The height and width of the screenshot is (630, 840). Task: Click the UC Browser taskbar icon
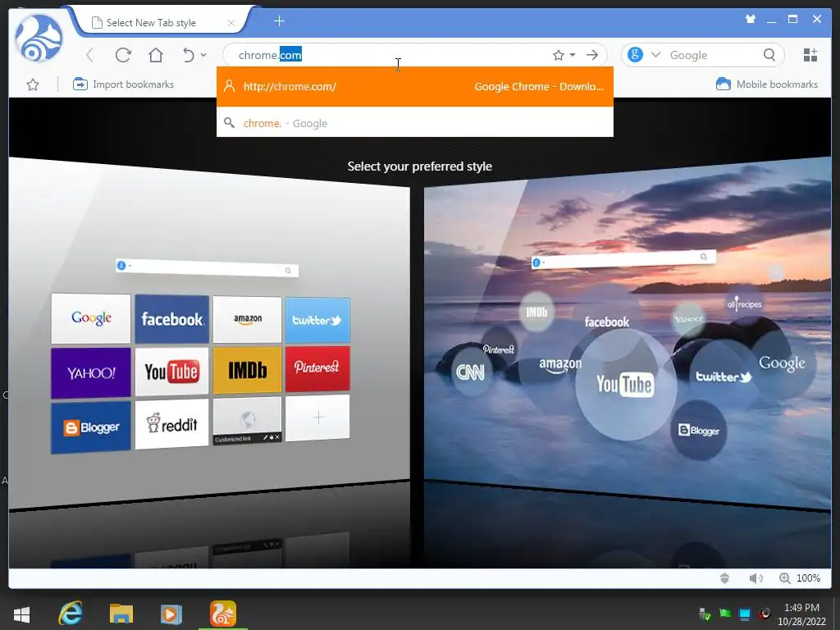[x=223, y=614]
